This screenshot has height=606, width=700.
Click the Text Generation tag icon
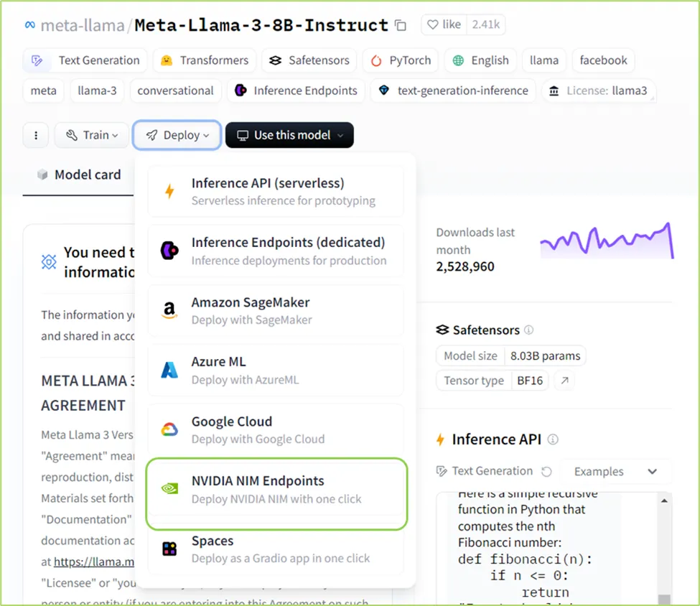pyautogui.click(x=37, y=60)
